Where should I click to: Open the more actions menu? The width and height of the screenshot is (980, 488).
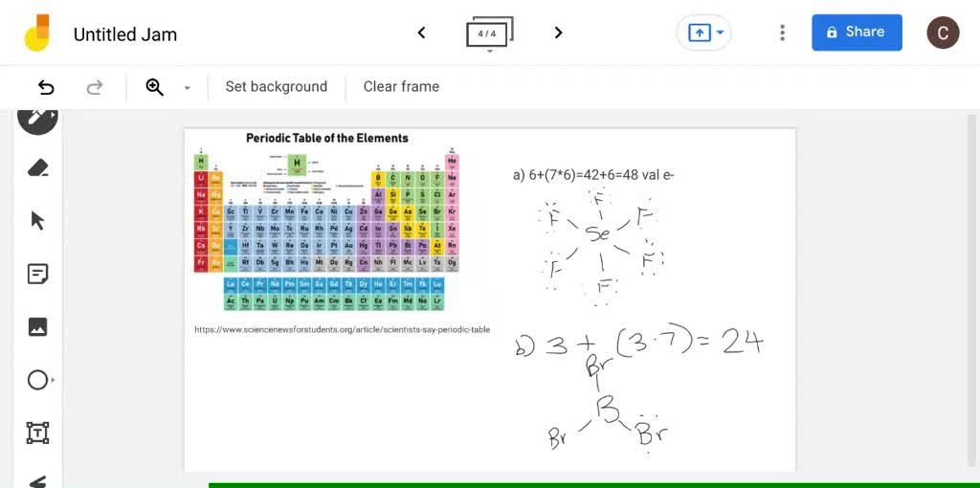coord(782,33)
